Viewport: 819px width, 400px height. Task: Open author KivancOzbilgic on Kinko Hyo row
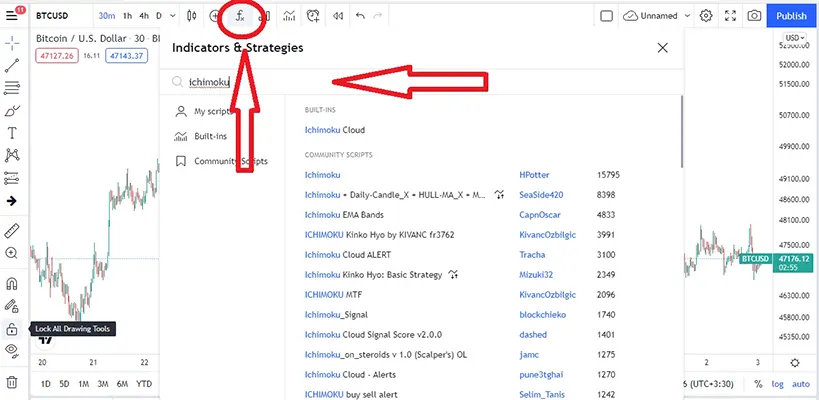tap(547, 235)
